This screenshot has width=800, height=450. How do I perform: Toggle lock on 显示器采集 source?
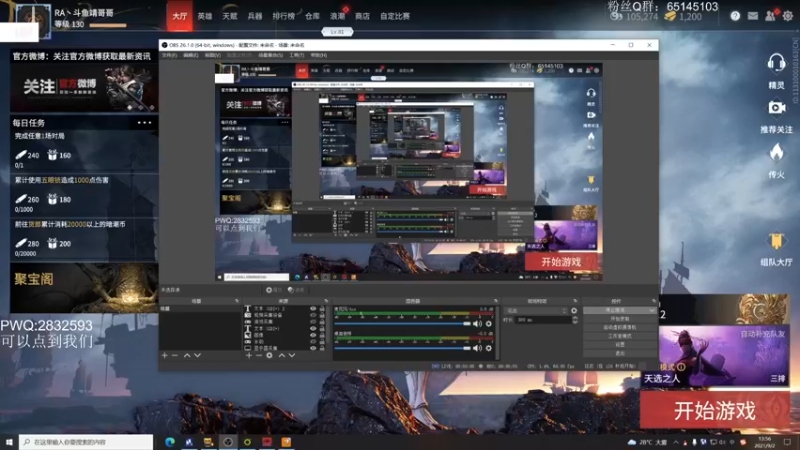(322, 348)
